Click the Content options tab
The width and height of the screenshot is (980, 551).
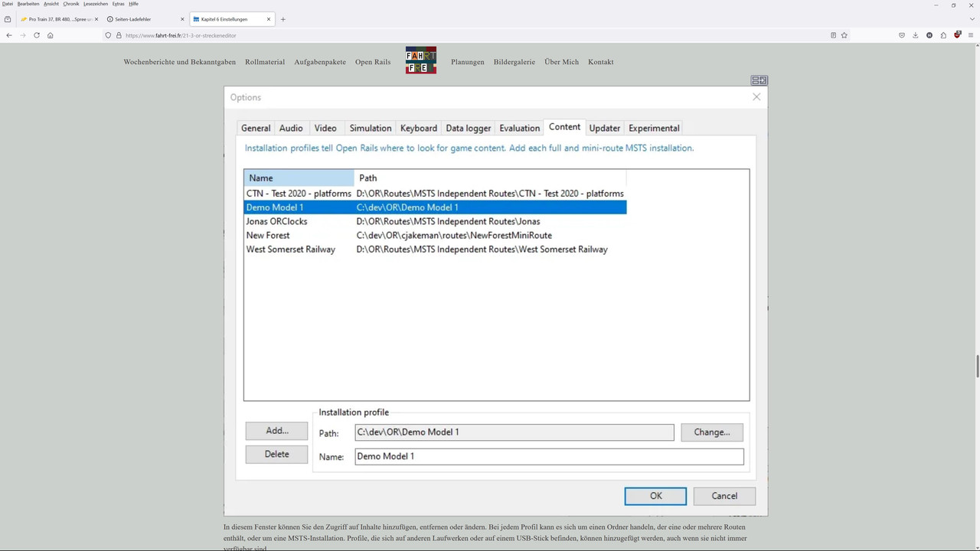pyautogui.click(x=564, y=127)
